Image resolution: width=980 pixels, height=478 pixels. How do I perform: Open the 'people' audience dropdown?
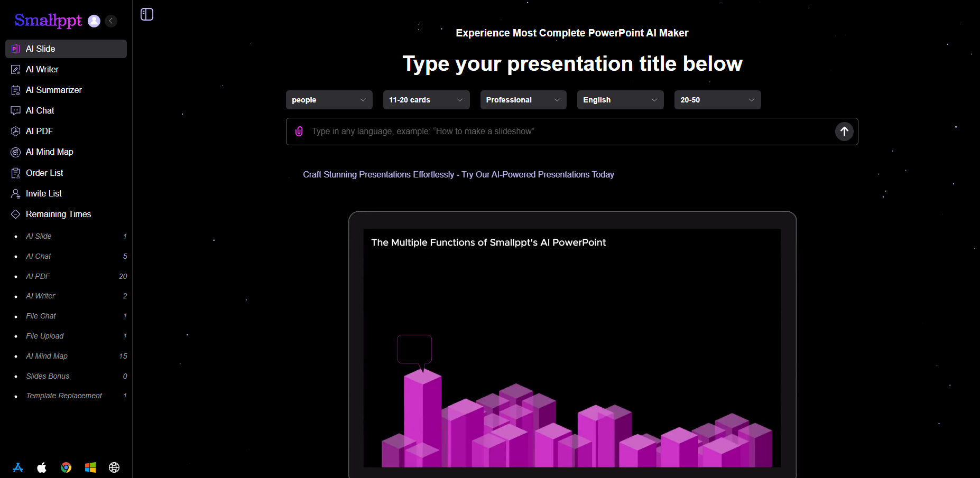(329, 100)
